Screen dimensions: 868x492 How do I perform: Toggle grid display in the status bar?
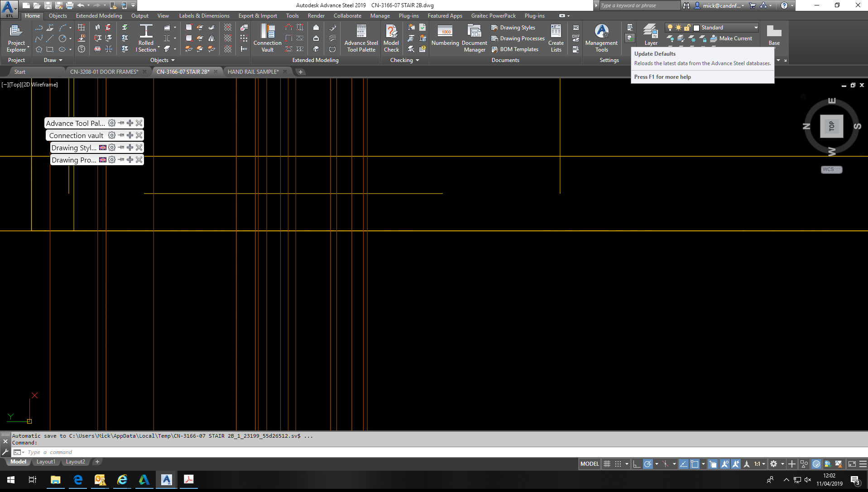click(x=606, y=463)
